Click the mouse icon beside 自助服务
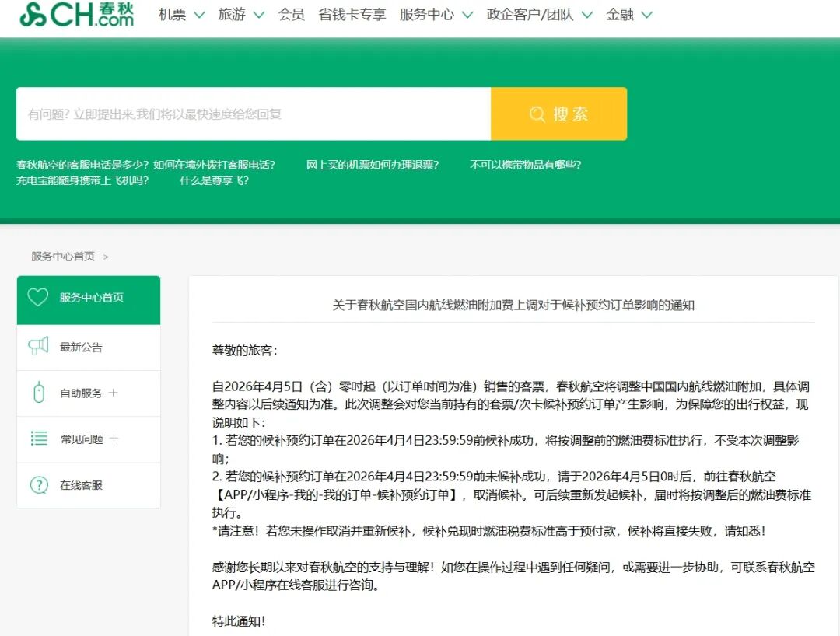Viewport: 840px width, 636px height. [x=39, y=393]
